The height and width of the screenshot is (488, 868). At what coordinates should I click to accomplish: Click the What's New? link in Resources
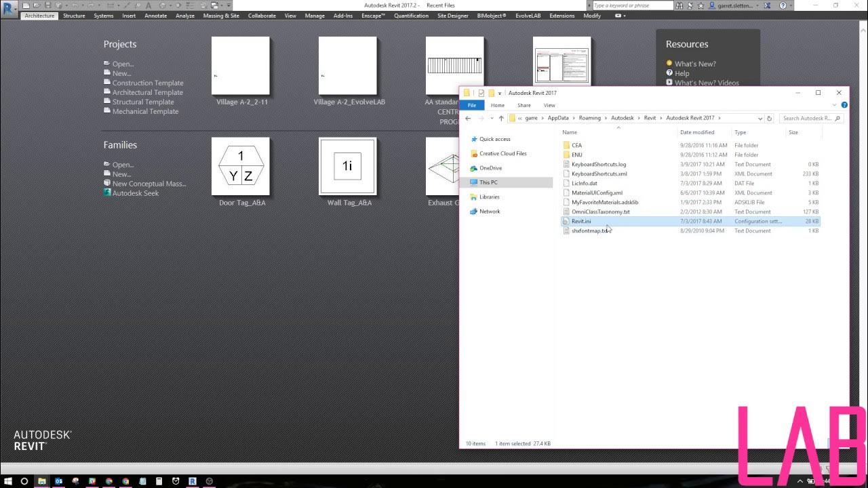695,64
